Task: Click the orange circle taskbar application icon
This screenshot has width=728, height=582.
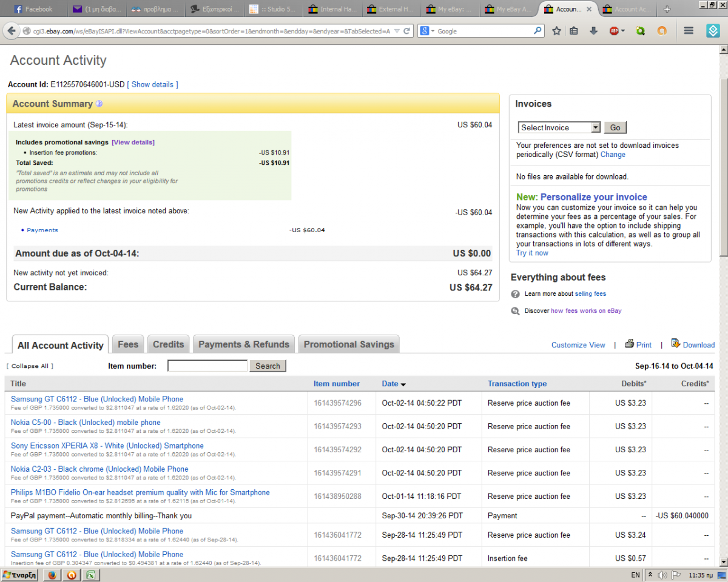Action: 71,575
